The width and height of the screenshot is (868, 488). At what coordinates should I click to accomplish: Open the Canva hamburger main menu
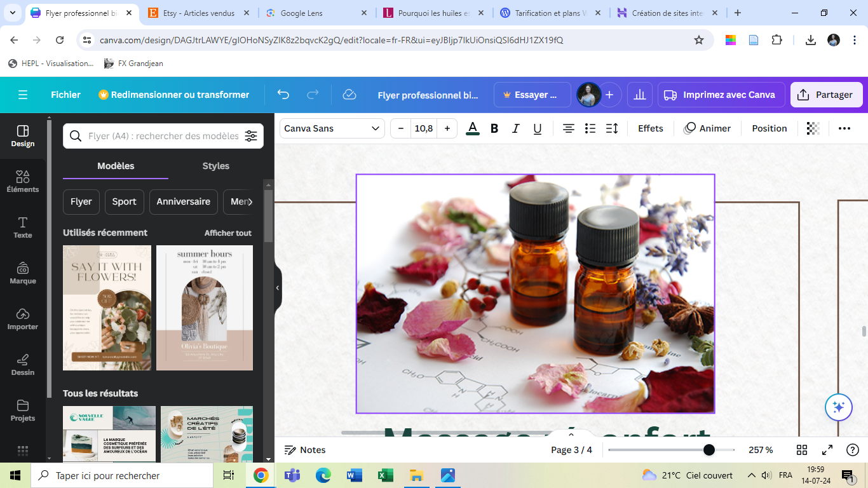tap(23, 95)
